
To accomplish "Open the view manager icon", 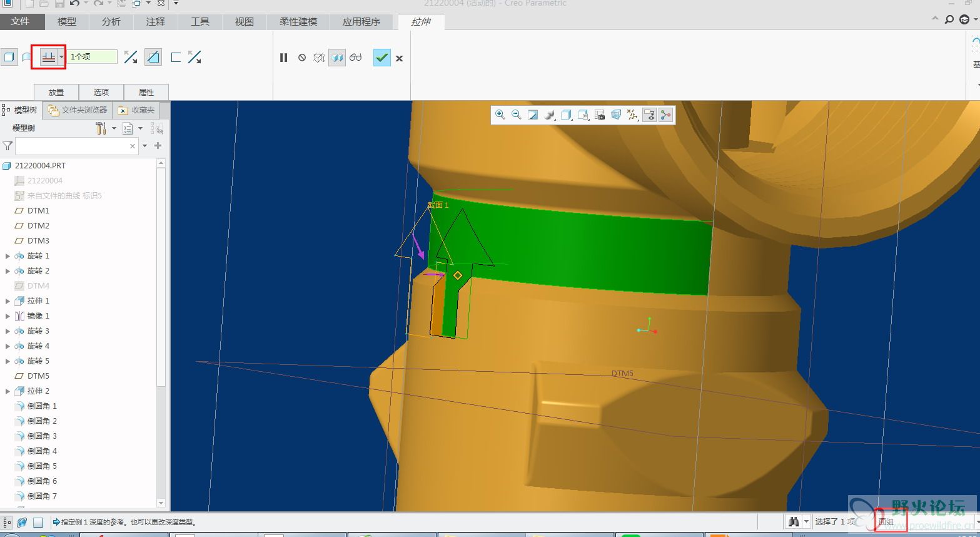I will point(583,115).
